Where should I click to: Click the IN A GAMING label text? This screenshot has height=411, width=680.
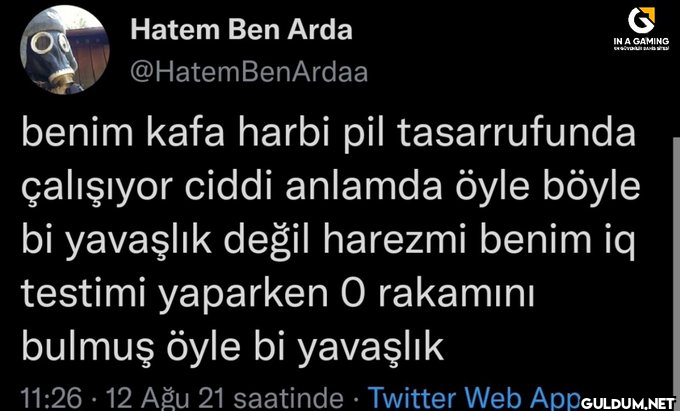tap(641, 41)
